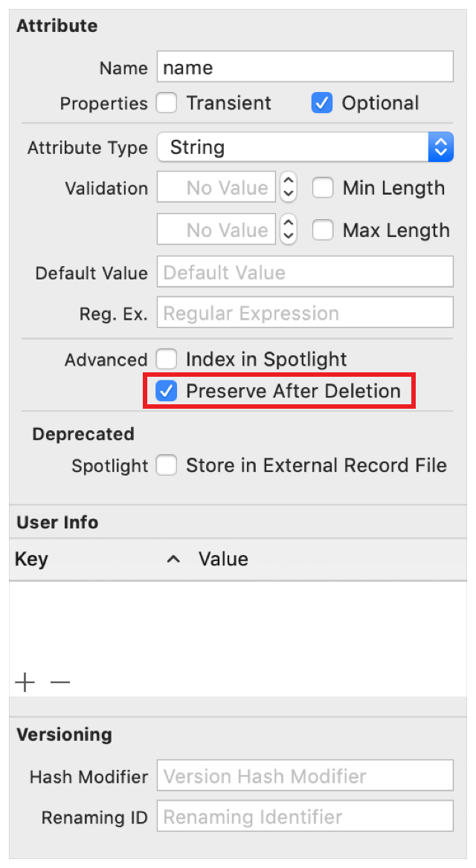Click the Name text field
The height and width of the screenshot is (868, 476).
pos(305,68)
